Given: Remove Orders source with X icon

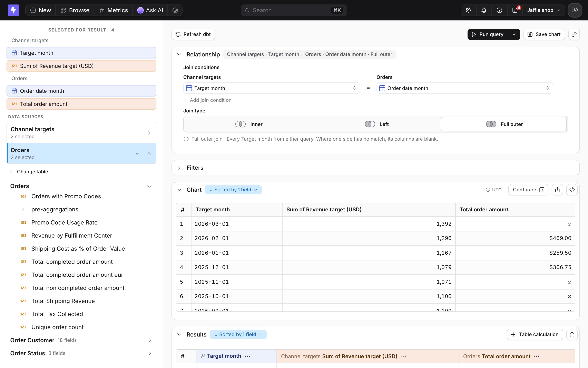Looking at the screenshot, I should [149, 153].
